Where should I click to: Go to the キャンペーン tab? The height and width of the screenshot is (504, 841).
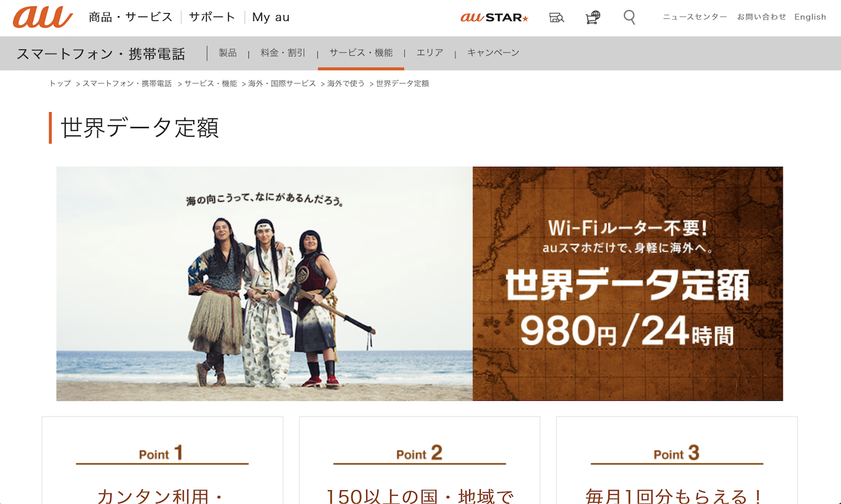pos(493,53)
